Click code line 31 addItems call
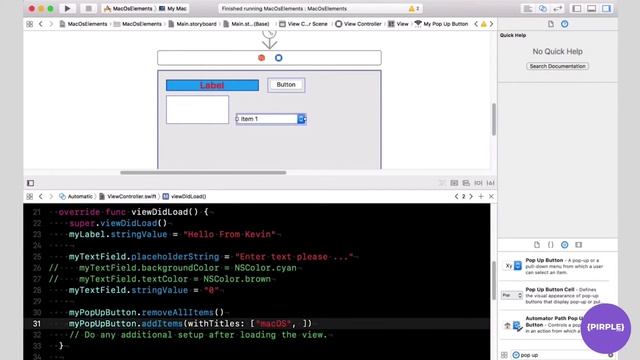 pos(190,324)
